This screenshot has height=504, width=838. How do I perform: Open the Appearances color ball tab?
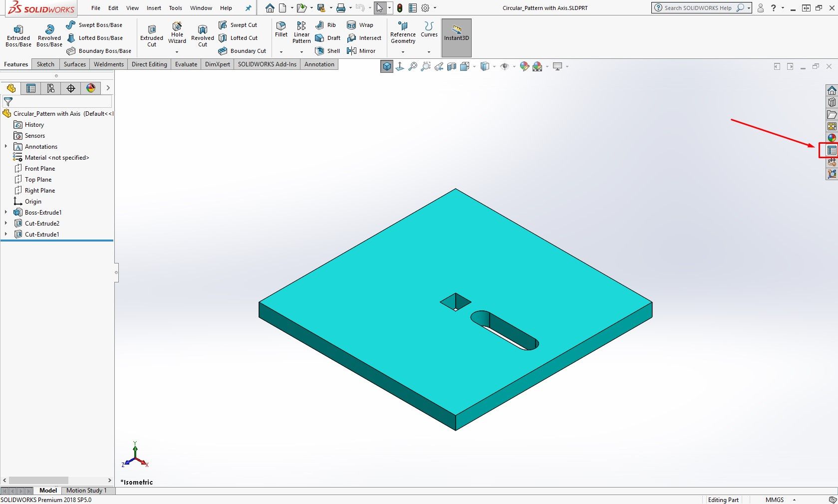pyautogui.click(x=832, y=138)
